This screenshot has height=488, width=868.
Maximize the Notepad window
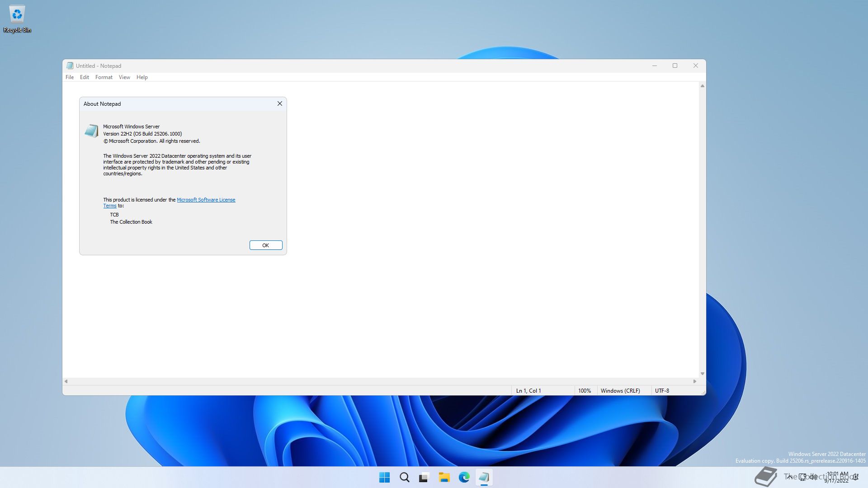click(x=675, y=66)
